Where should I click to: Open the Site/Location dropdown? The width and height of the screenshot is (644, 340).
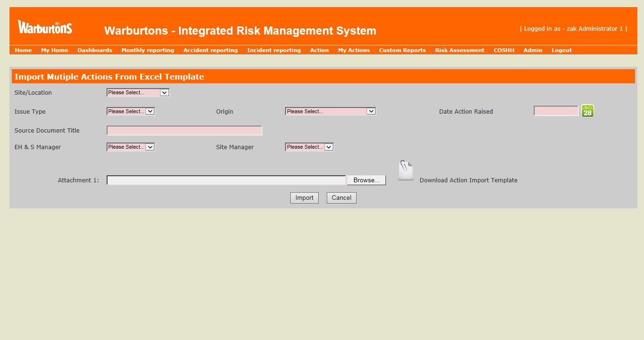tap(138, 93)
